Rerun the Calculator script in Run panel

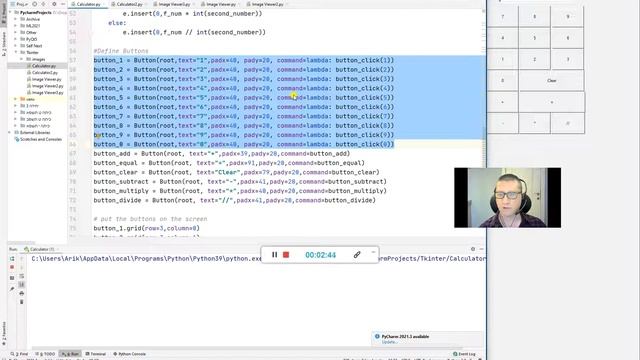(12, 259)
